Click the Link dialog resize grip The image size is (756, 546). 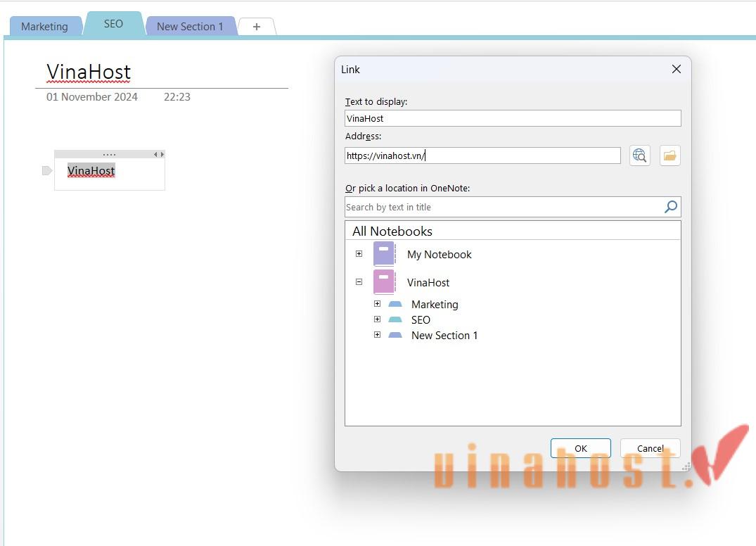click(x=686, y=466)
